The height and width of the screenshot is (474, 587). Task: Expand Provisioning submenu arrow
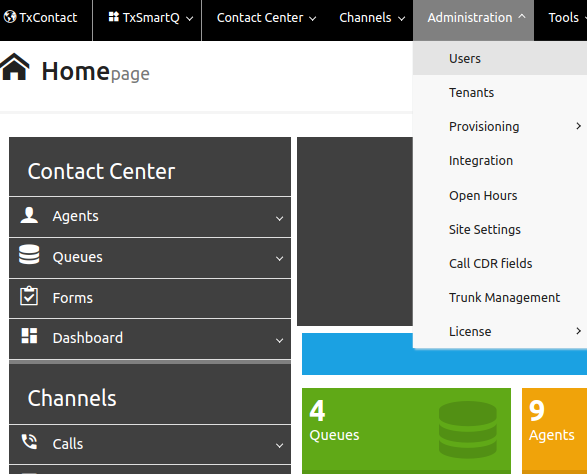click(x=579, y=126)
